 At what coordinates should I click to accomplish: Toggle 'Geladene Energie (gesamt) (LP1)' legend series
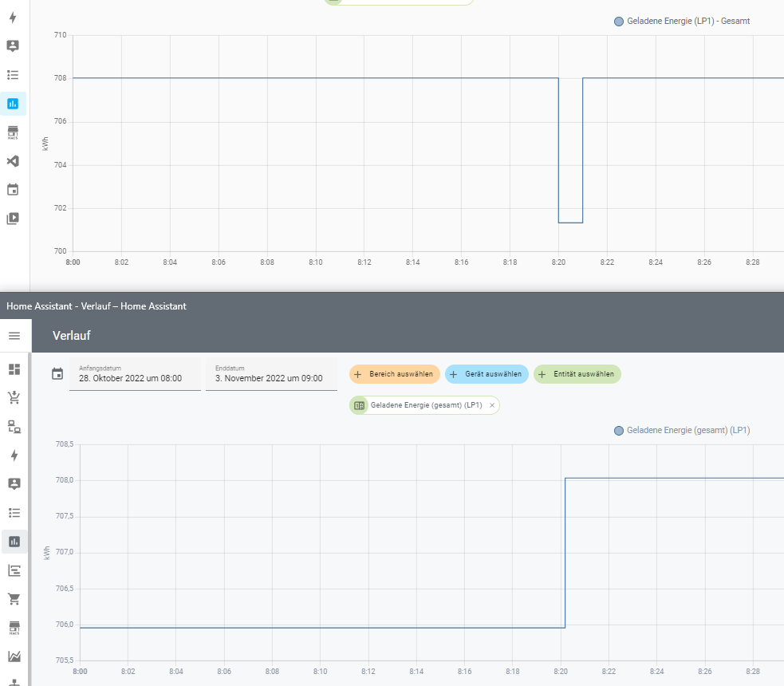coord(682,431)
